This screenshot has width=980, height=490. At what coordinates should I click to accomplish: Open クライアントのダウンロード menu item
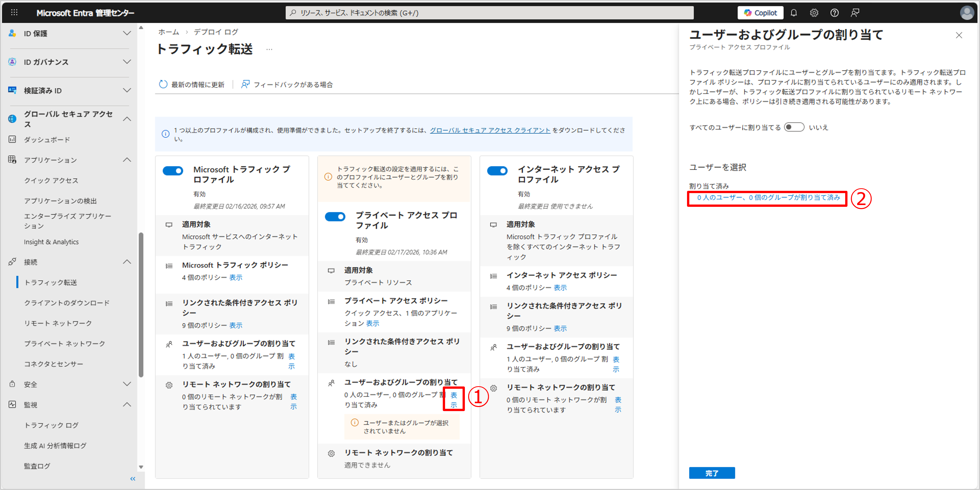click(67, 302)
